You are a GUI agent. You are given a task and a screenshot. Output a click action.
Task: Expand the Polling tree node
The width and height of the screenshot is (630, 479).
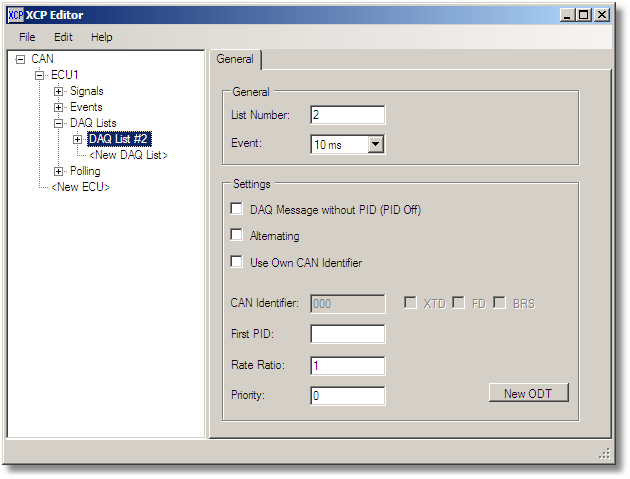tap(58, 172)
